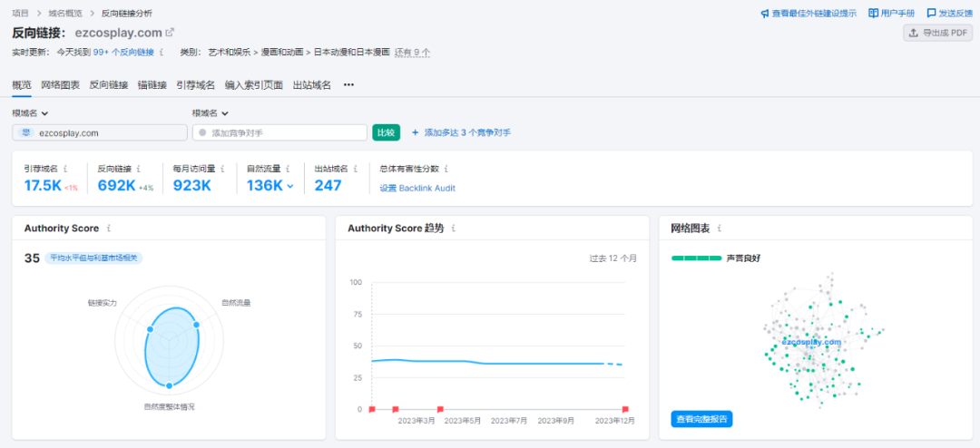The image size is (980, 448).
Task: Click info icon beside Authority Score heading
Action: [x=110, y=229]
